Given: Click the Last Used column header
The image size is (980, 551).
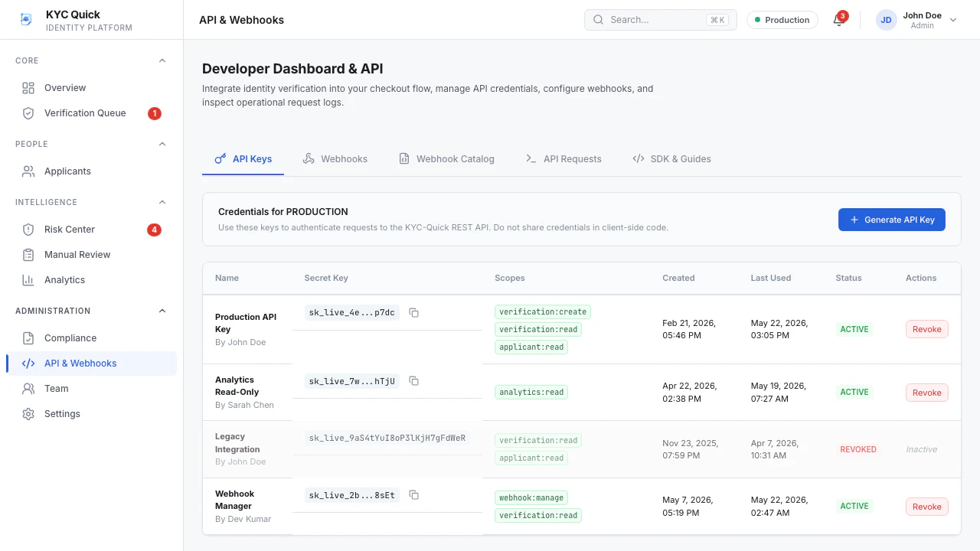Looking at the screenshot, I should pos(771,279).
